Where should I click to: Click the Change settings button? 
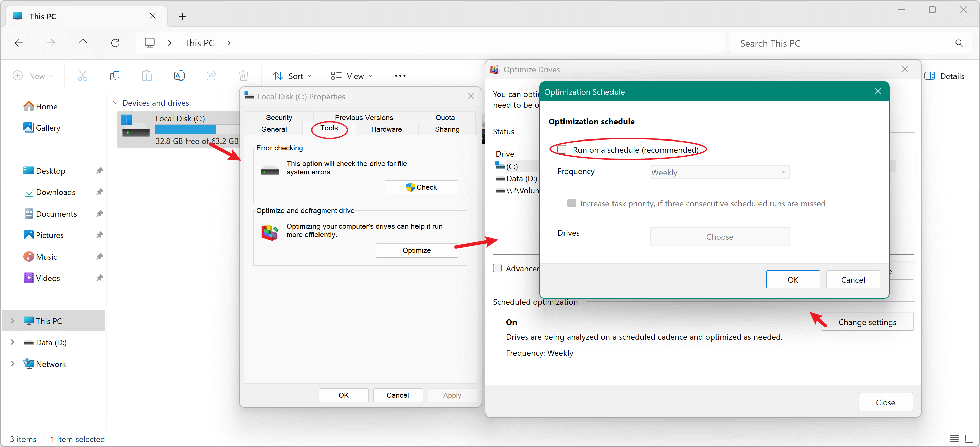[x=867, y=322]
